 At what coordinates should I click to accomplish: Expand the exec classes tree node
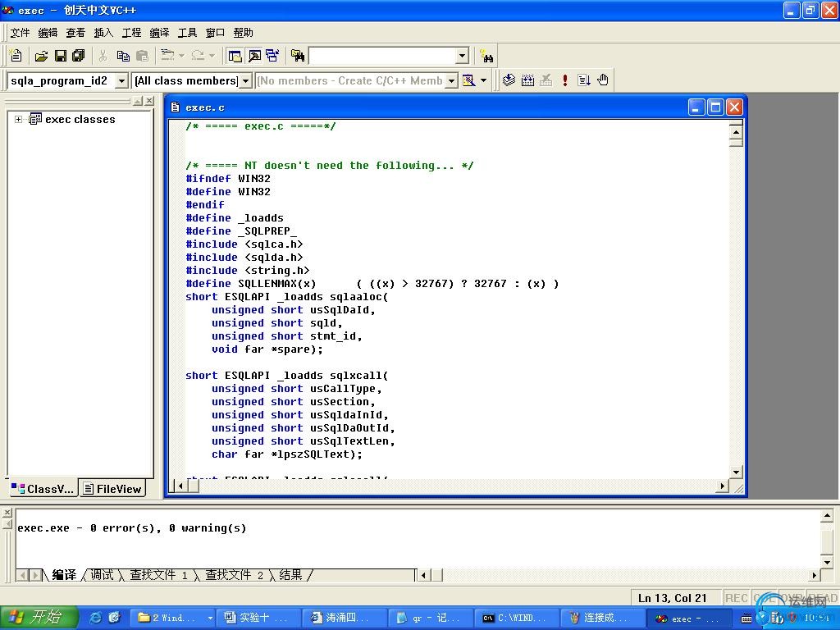[x=18, y=119]
